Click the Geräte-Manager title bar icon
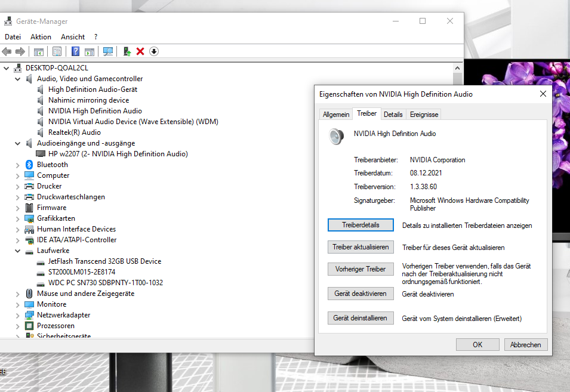The image size is (570, 392). pyautogui.click(x=8, y=21)
